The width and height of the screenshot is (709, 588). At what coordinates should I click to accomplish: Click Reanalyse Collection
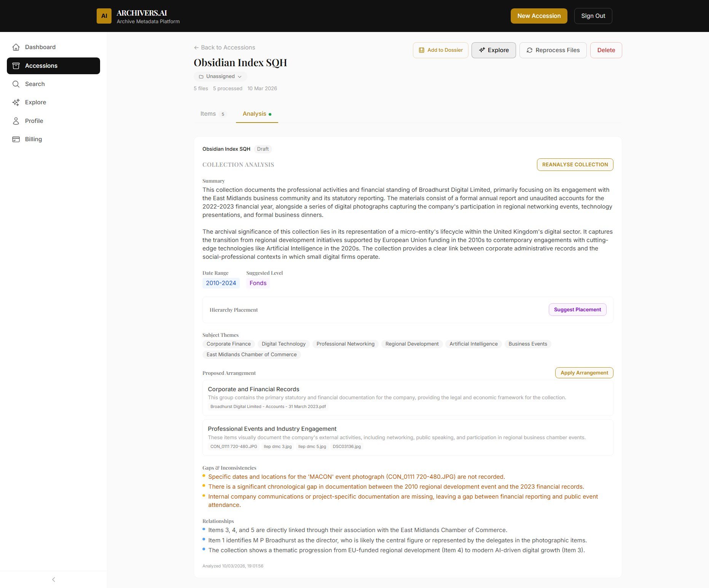(575, 164)
